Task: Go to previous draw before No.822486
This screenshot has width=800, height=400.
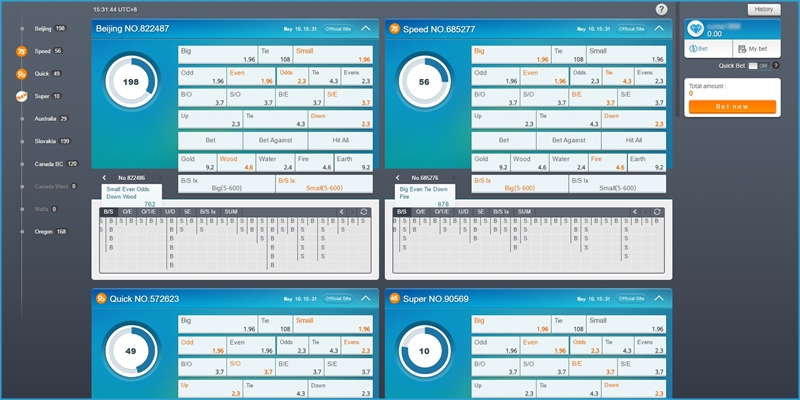Action: point(106,178)
